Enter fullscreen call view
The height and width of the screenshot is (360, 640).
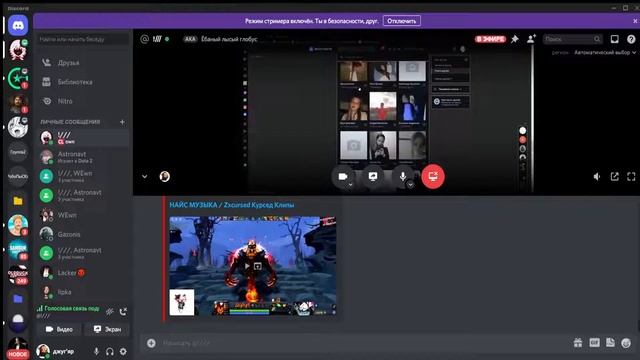pos(631,176)
